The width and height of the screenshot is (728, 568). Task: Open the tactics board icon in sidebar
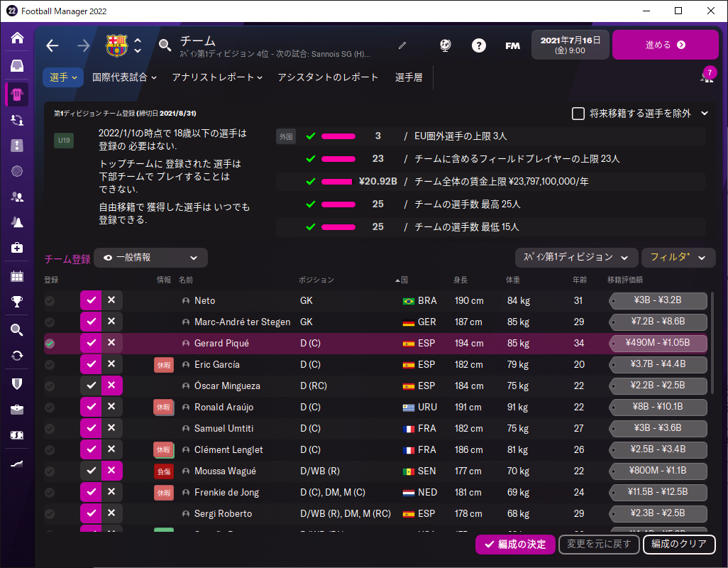[x=17, y=146]
